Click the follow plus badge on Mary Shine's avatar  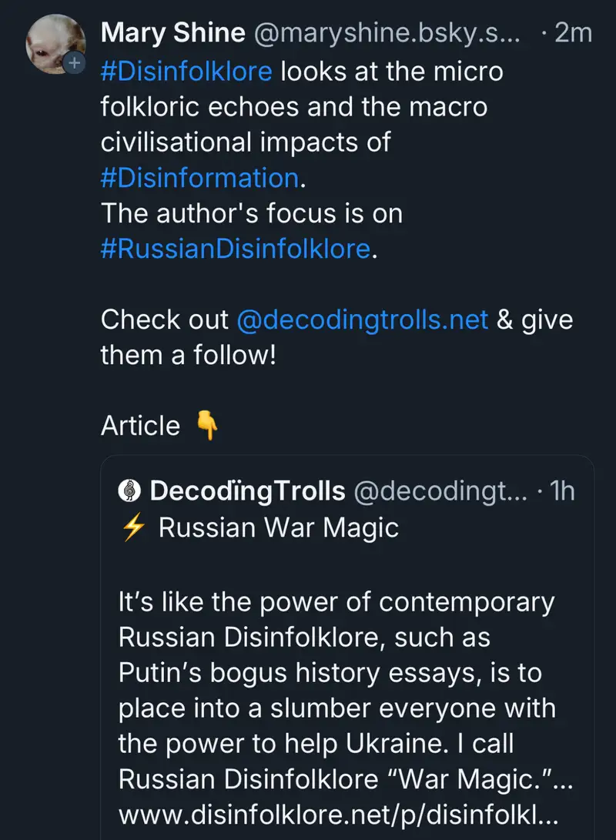(74, 64)
